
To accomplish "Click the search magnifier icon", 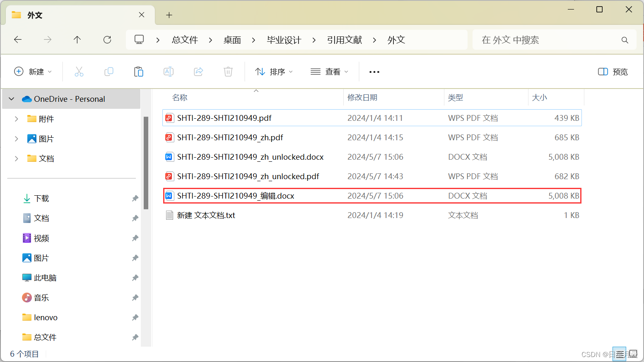I will 625,40.
